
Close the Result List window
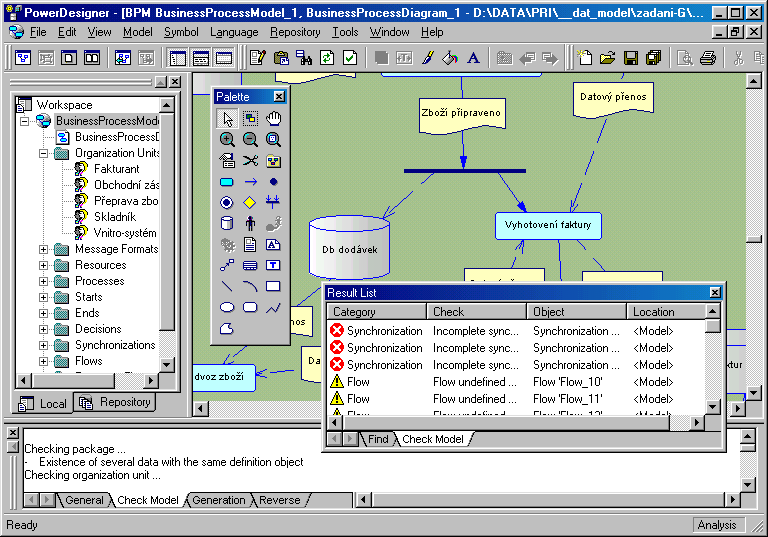(715, 293)
